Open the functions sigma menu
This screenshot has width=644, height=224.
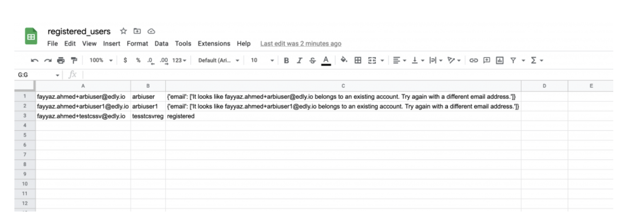pos(537,61)
